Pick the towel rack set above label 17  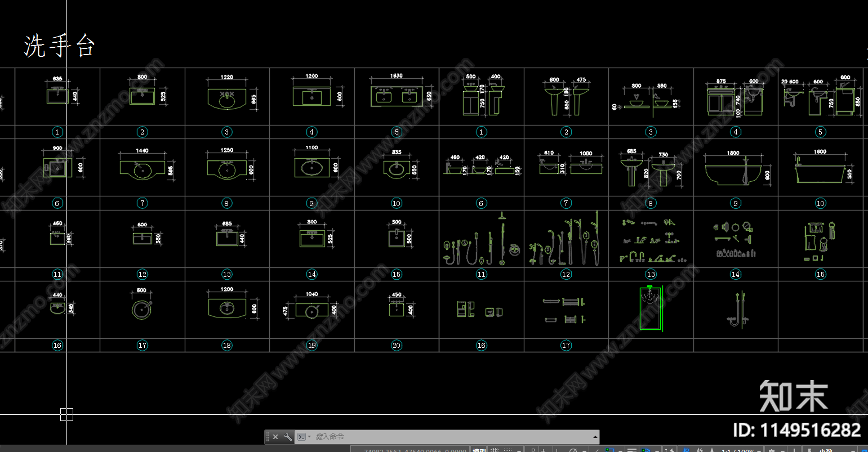point(566,311)
